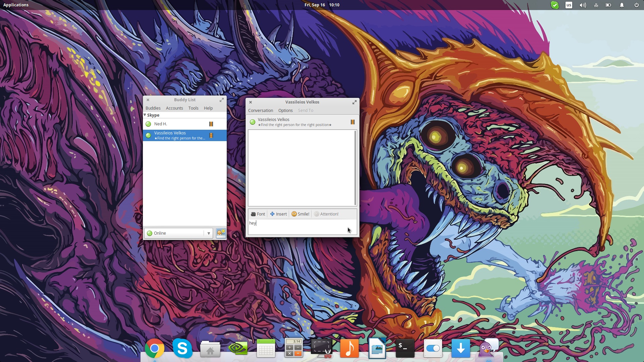
Task: Open the Screenshot tool in the dock
Action: coord(322,348)
